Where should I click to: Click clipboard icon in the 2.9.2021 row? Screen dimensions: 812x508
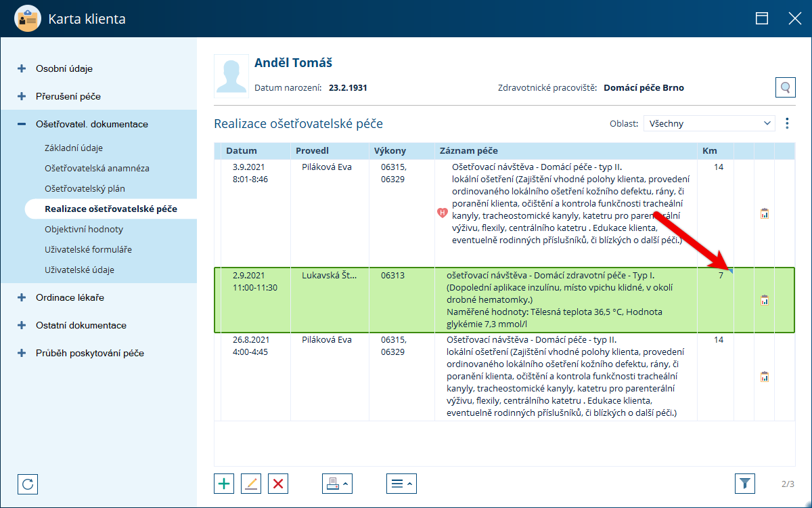coord(765,300)
